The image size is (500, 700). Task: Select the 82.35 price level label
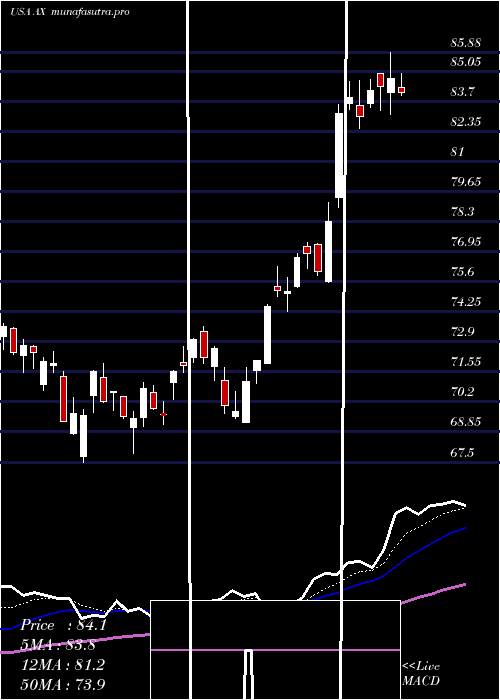click(466, 122)
